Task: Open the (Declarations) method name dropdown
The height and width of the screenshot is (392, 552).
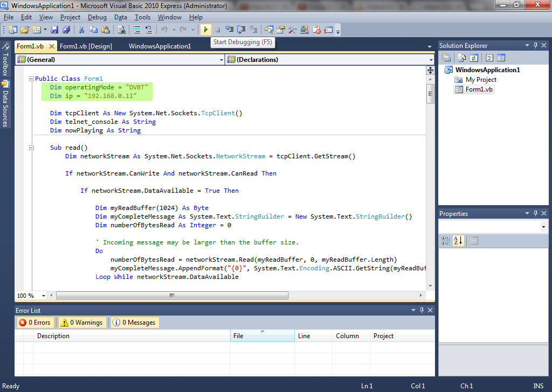Action: pos(431,60)
